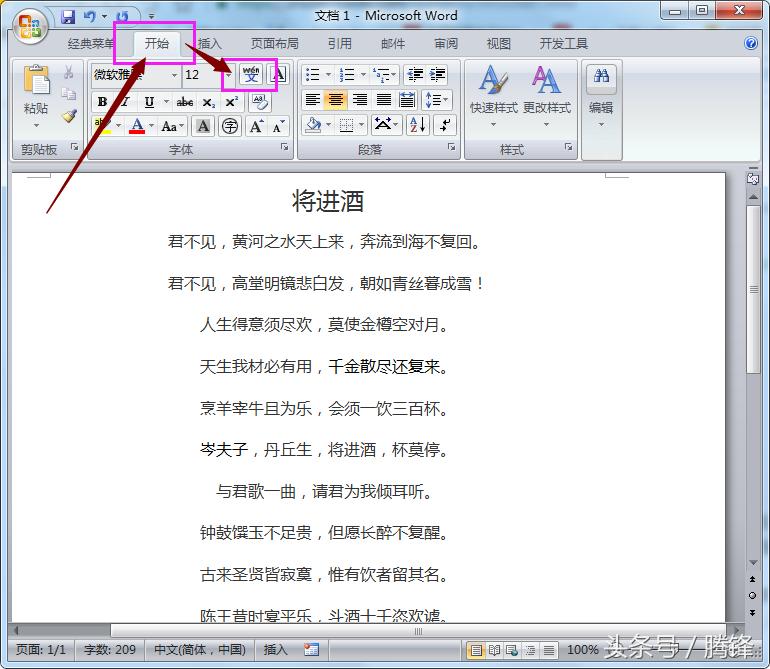Shrink font size with small A
The image size is (770, 669).
[278, 126]
